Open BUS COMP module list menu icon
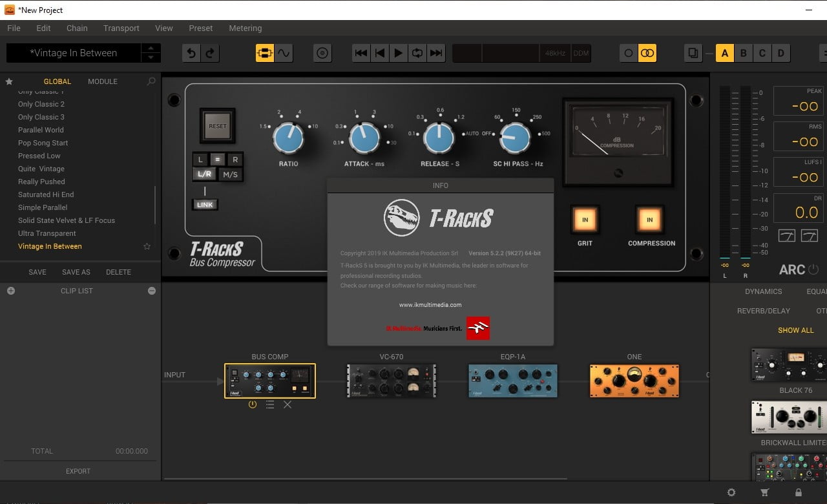 click(270, 404)
